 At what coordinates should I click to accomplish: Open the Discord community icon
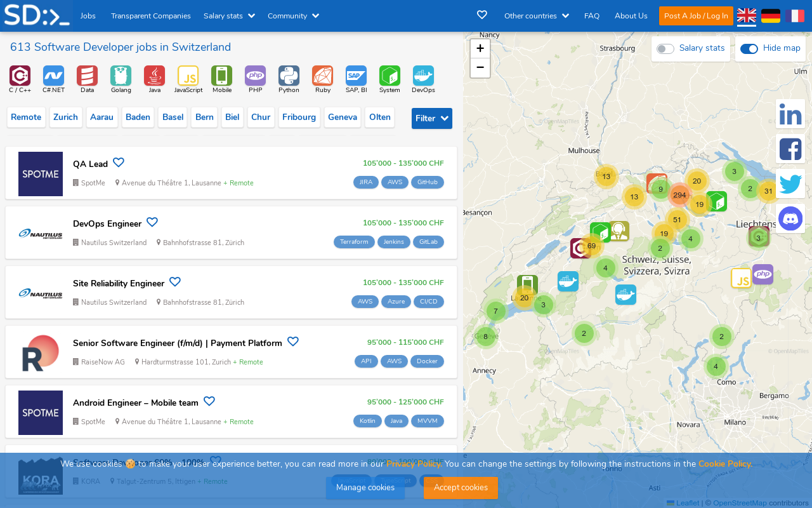(x=790, y=218)
